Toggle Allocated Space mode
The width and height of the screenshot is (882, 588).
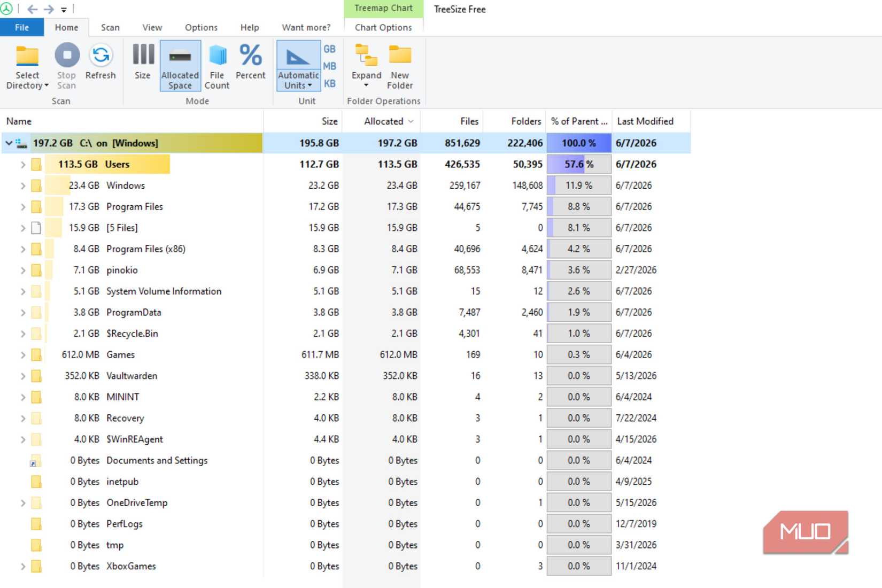click(180, 66)
